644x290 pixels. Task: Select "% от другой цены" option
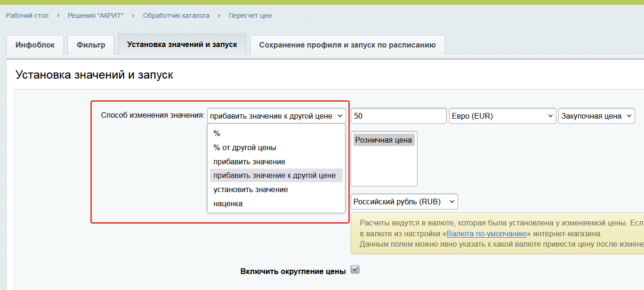point(245,148)
